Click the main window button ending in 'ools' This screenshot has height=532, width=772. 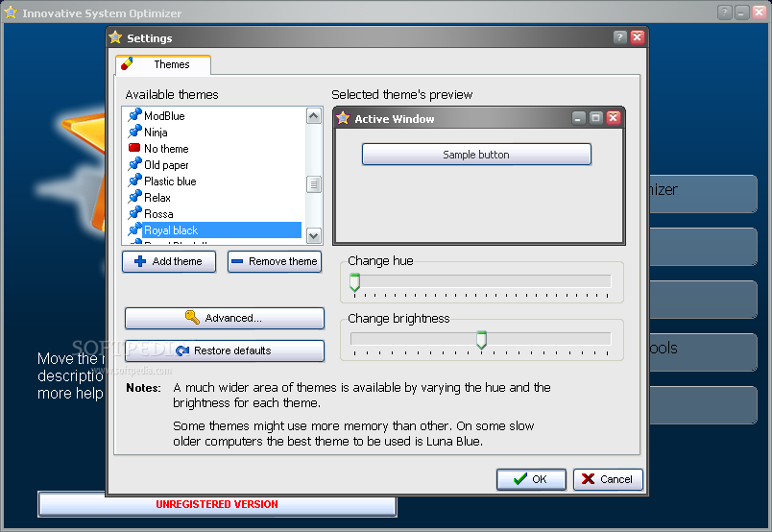pyautogui.click(x=703, y=352)
